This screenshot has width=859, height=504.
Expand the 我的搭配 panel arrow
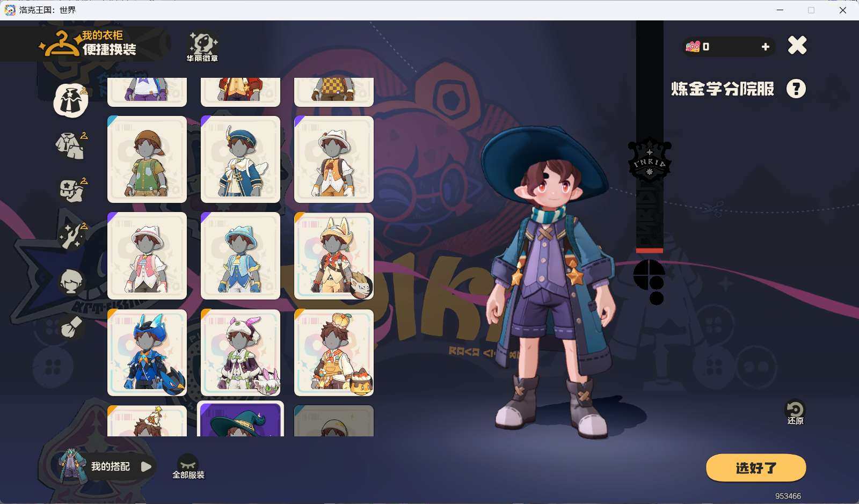pyautogui.click(x=146, y=466)
